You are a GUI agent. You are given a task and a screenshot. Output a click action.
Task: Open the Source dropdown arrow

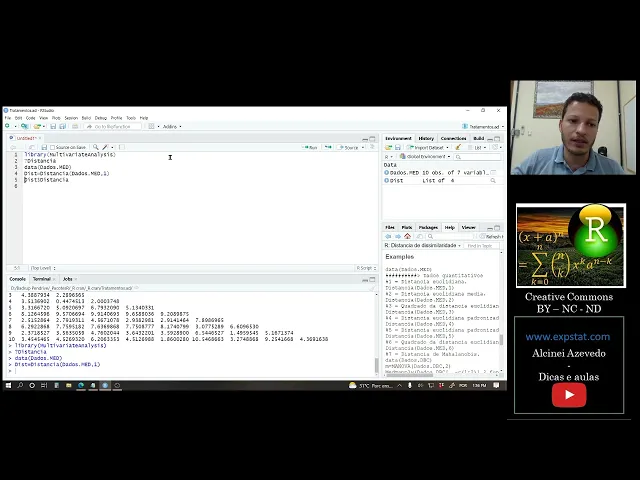pos(363,147)
